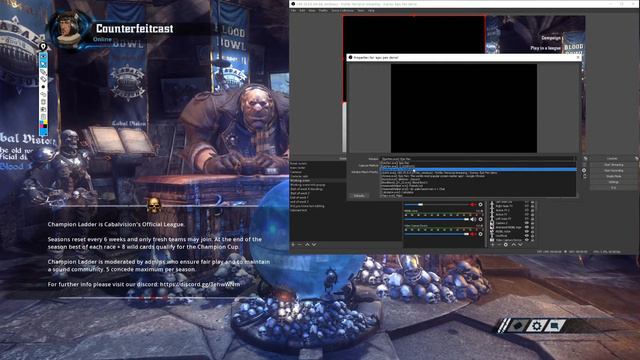Screen dimensions: 640x360
Task: Unmute the first mixer channel's red speaker
Action: pos(473,204)
